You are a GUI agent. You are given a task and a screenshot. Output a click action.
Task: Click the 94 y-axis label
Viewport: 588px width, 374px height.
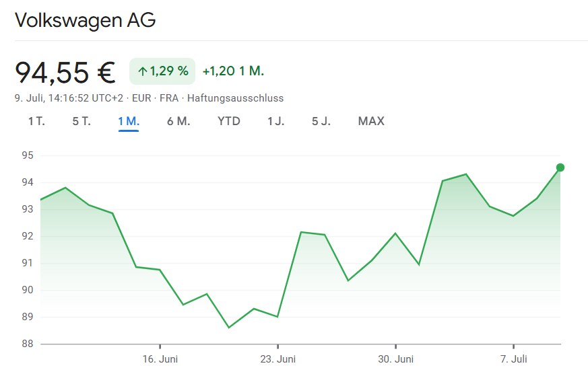pos(28,182)
